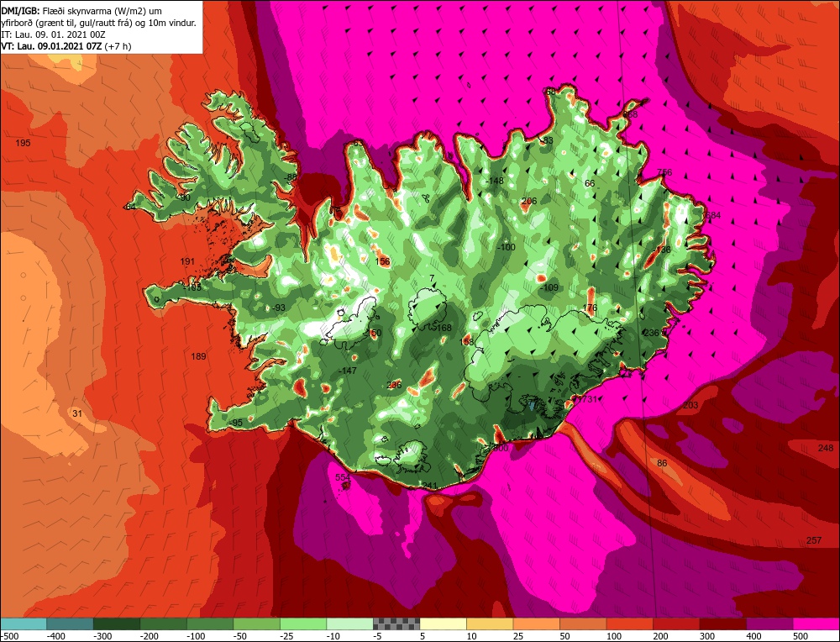Image resolution: width=840 pixels, height=642 pixels.
Task: Pick the pale yellow 5 to 10 legend swatch
Action: (x=443, y=624)
